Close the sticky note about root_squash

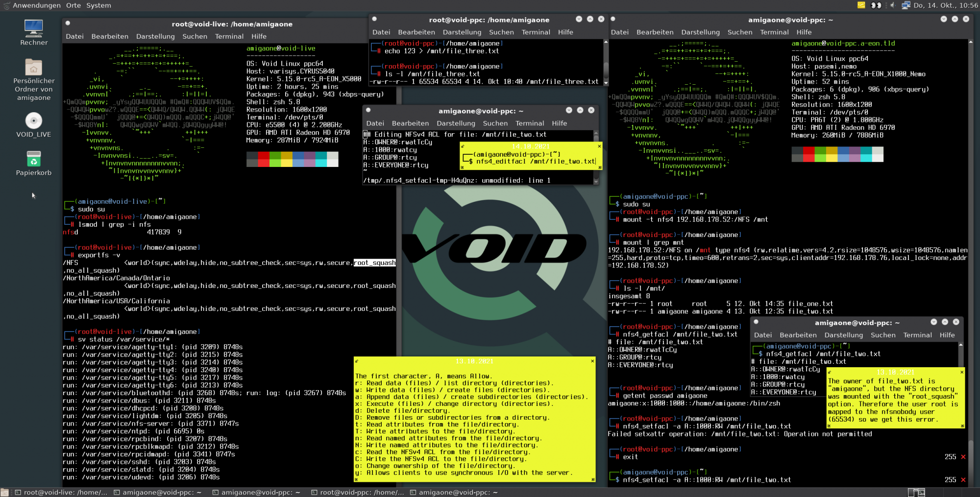click(x=962, y=372)
